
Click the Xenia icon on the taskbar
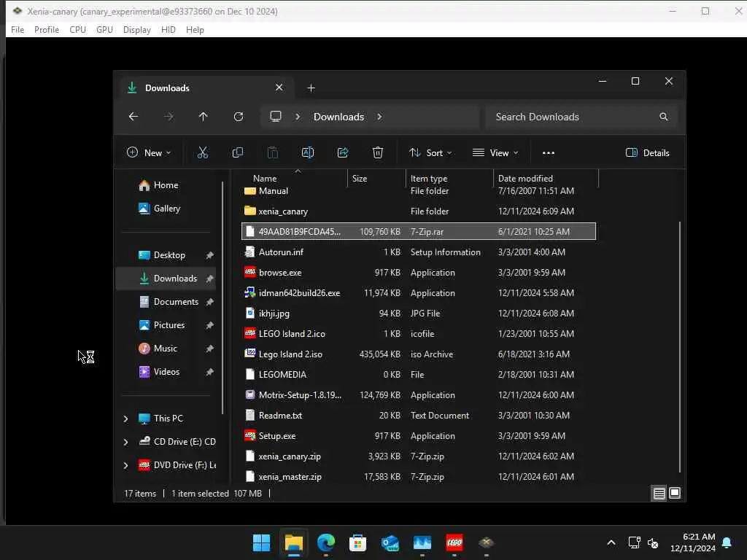coord(487,542)
